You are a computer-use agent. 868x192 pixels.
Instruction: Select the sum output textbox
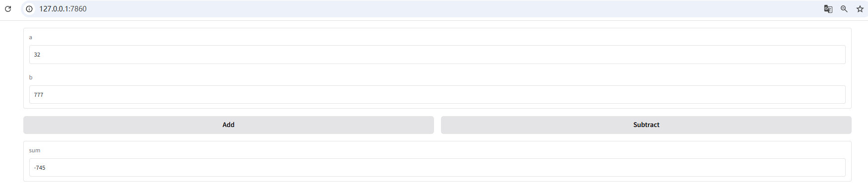pos(437,168)
